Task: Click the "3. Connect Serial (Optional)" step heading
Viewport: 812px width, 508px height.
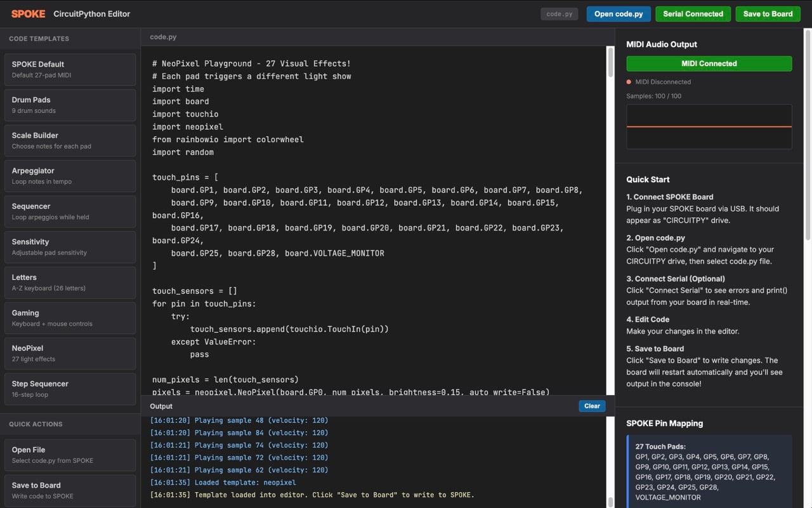Action: 676,279
